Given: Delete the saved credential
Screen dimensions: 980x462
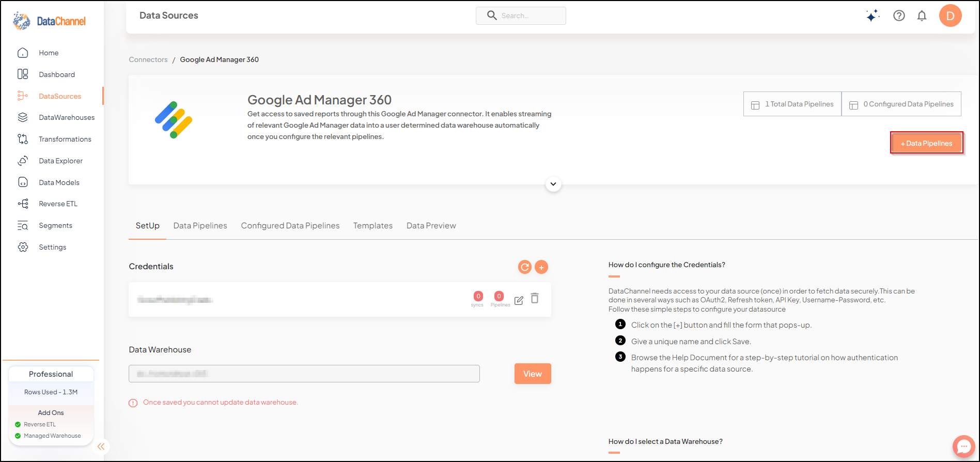Looking at the screenshot, I should point(535,298).
